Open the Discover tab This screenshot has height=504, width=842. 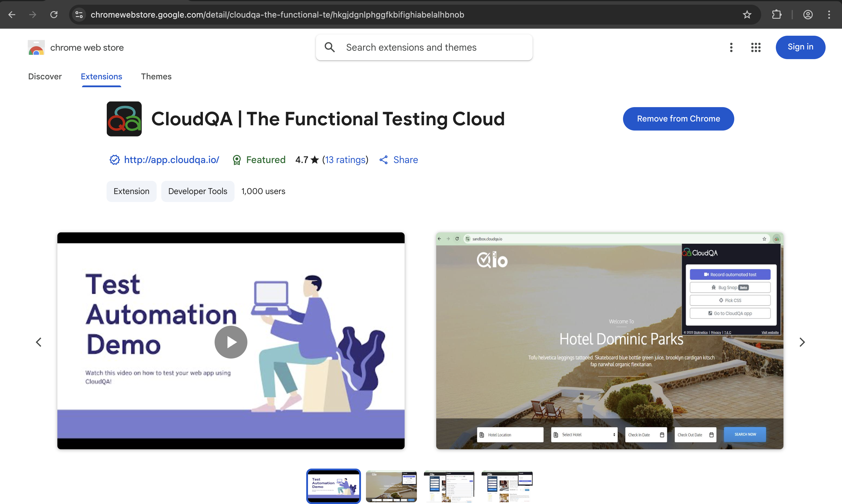click(45, 76)
